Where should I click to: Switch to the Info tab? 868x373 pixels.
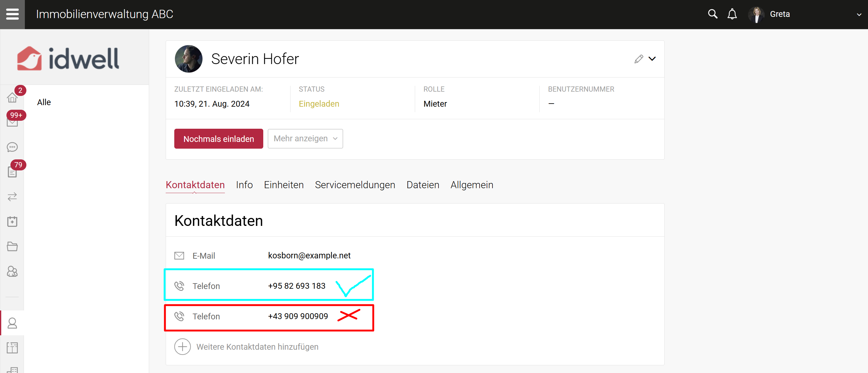click(244, 185)
